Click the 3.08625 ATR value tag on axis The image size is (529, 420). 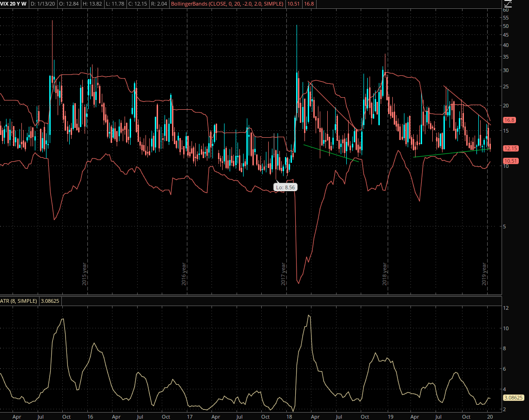coord(513,398)
